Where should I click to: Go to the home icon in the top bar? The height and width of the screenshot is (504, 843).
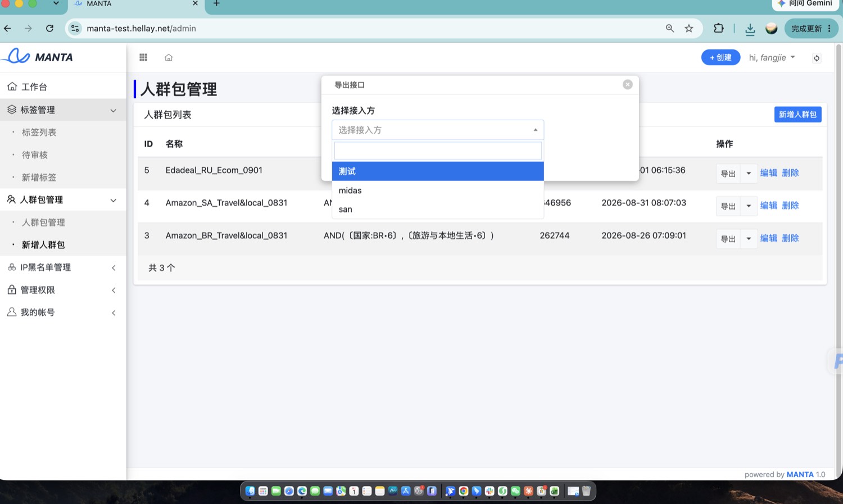(169, 57)
